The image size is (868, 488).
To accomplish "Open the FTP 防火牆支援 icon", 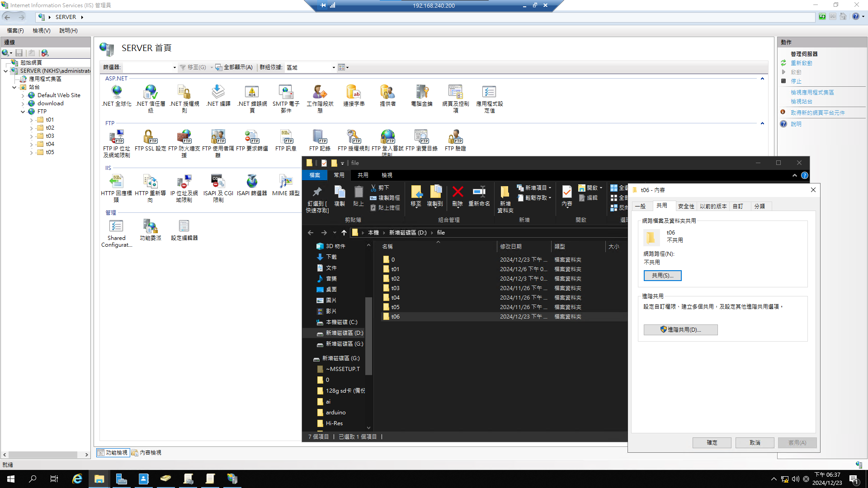I will click(184, 143).
